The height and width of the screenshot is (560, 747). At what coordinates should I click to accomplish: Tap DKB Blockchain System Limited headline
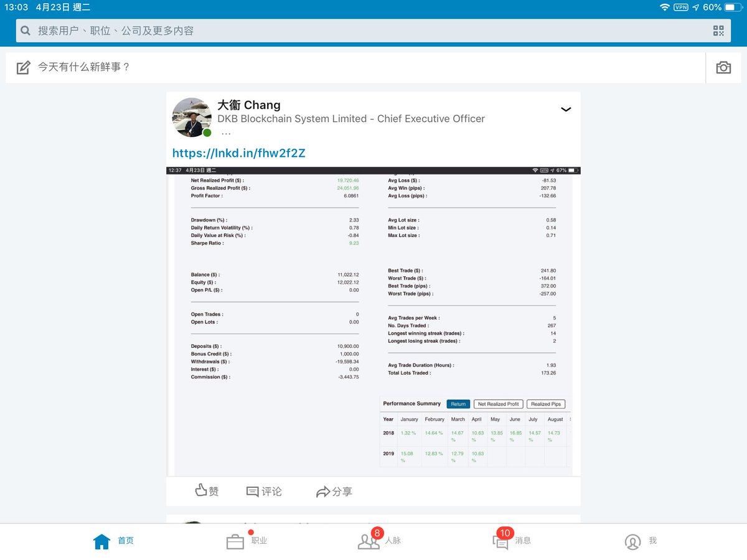tap(351, 119)
